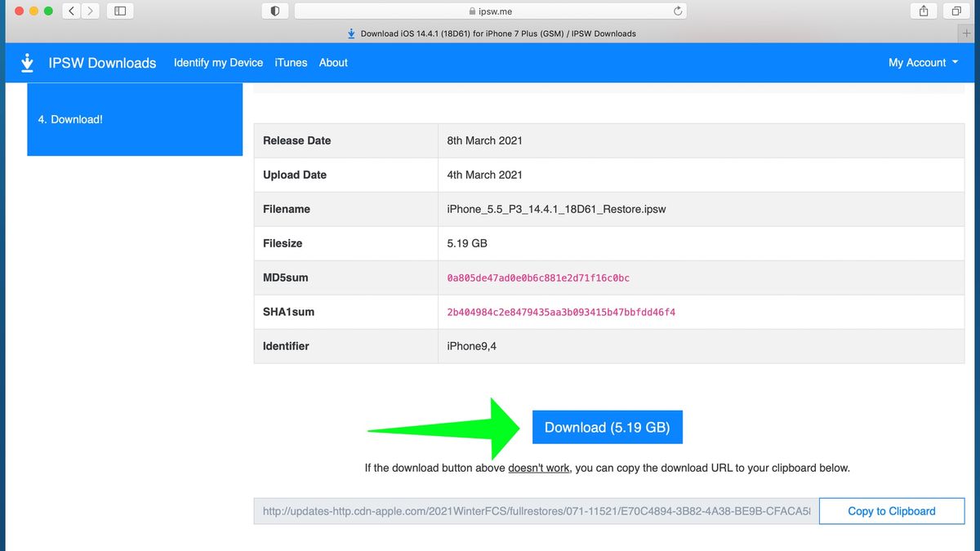This screenshot has width=980, height=551.
Task: Click the About navigation link
Action: 333,62
